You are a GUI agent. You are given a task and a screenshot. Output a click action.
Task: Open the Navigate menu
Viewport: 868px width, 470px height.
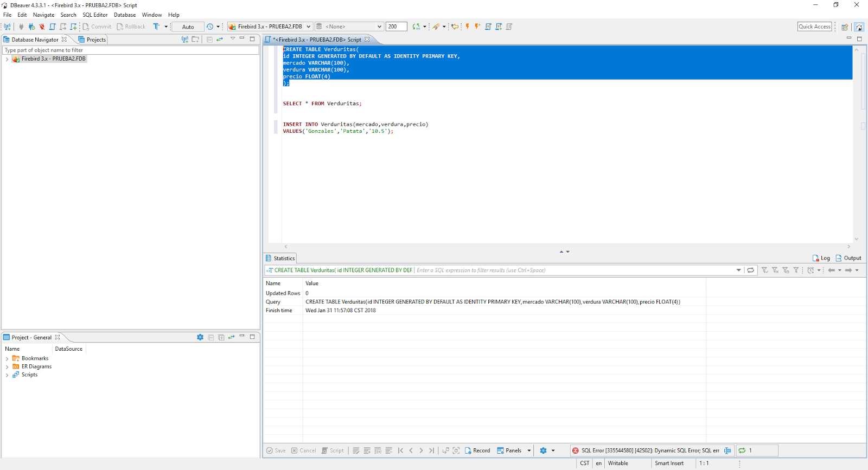tap(43, 15)
